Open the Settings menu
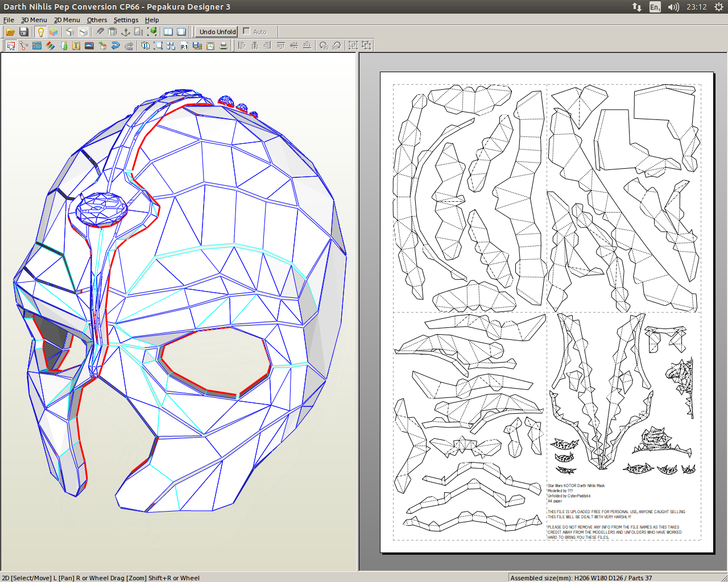Screen dimensions: 728x582 point(126,20)
